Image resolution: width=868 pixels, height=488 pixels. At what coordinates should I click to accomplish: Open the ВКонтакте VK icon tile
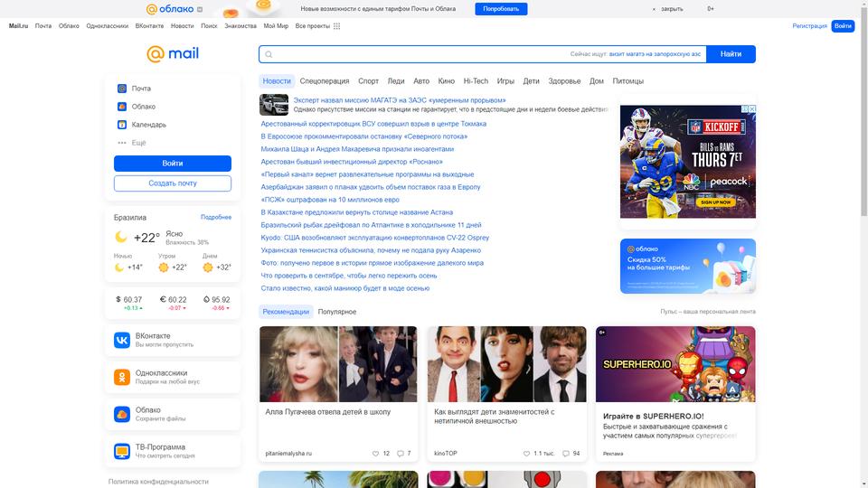point(122,340)
